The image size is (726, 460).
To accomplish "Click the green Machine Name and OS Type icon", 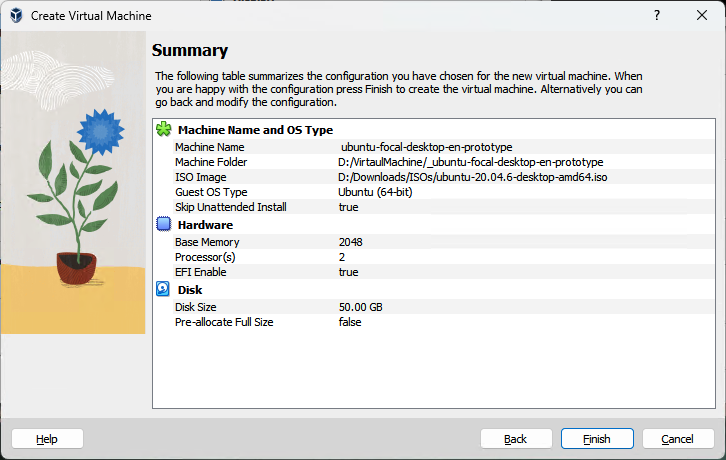I will click(x=164, y=130).
